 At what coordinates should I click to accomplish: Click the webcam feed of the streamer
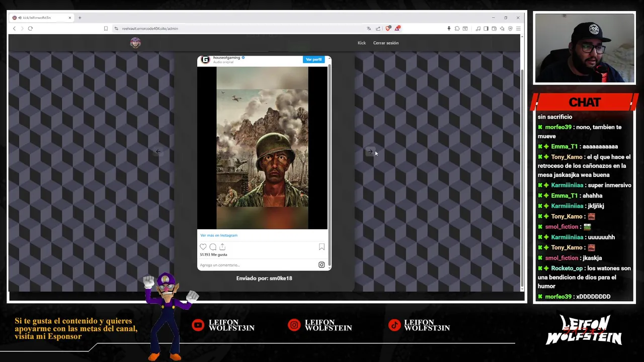(x=585, y=48)
